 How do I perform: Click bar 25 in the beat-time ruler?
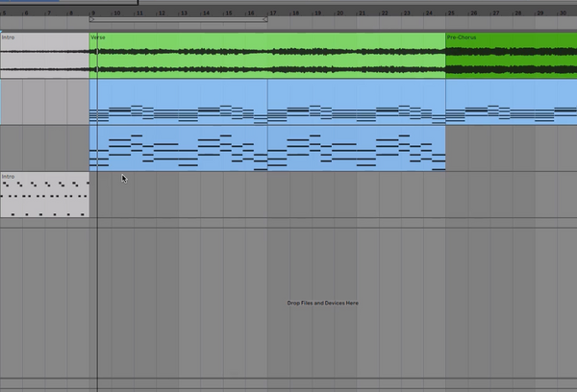(x=451, y=13)
